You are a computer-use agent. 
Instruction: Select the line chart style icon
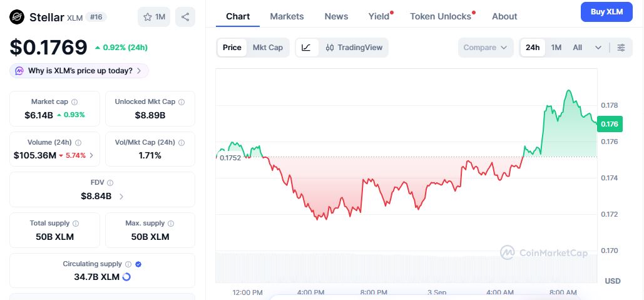point(307,47)
